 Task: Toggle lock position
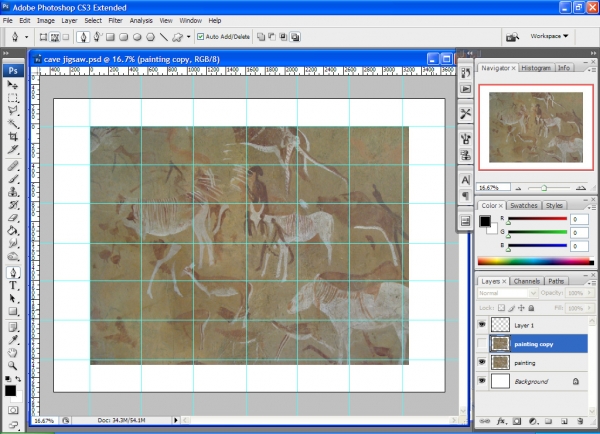pyautogui.click(x=521, y=308)
